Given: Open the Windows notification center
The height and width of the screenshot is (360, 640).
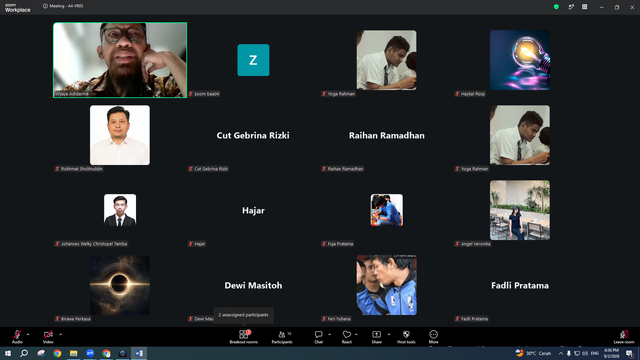Looking at the screenshot, I should (629, 353).
